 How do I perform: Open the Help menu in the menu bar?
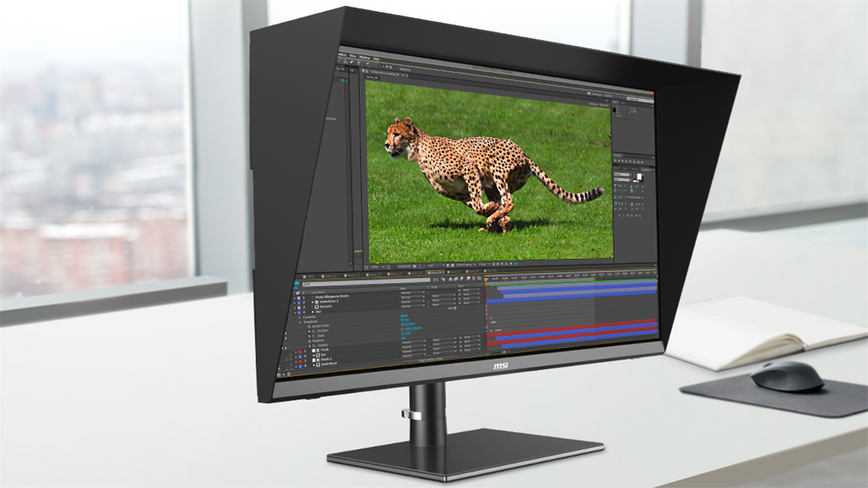(x=376, y=59)
